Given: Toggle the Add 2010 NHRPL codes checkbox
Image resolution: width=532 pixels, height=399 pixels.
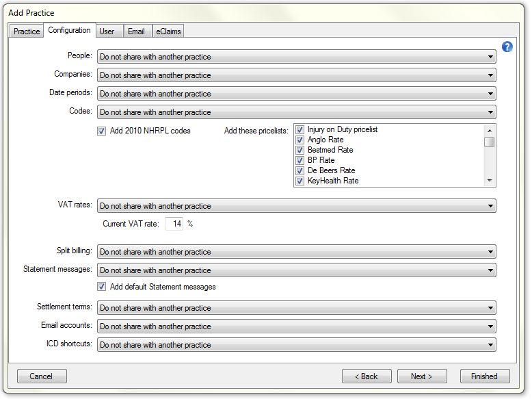Looking at the screenshot, I should (102, 131).
